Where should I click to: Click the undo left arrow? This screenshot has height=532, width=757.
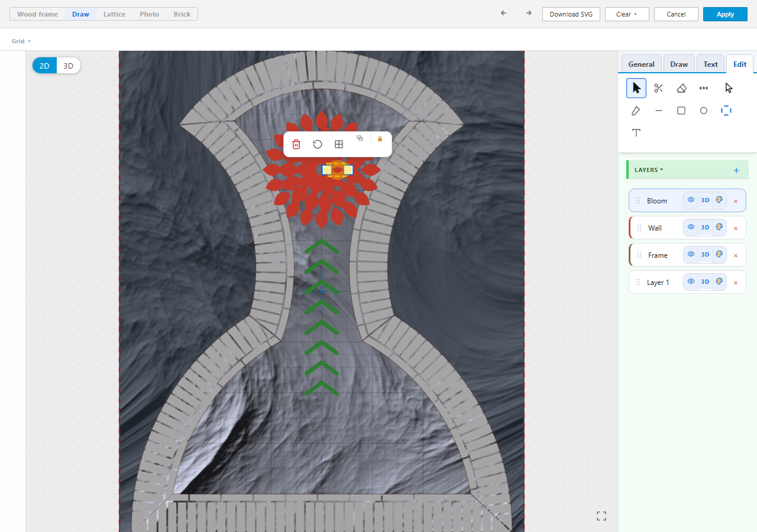coord(503,13)
